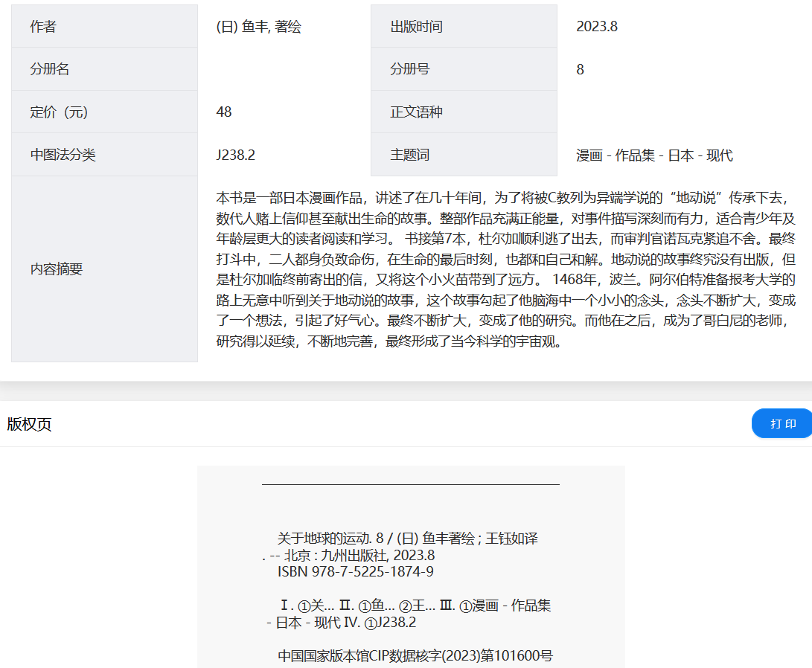
Task: Select the 分册号 label cell
Action: 464,69
